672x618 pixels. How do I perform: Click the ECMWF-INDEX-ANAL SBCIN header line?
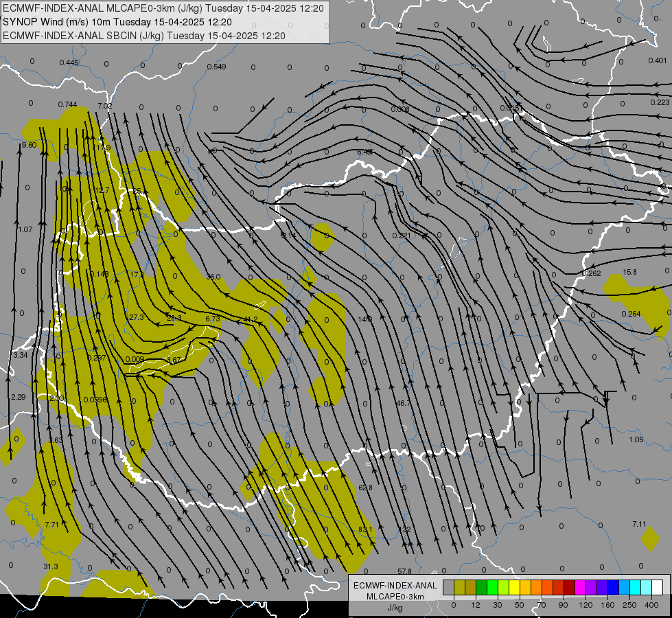tap(144, 36)
